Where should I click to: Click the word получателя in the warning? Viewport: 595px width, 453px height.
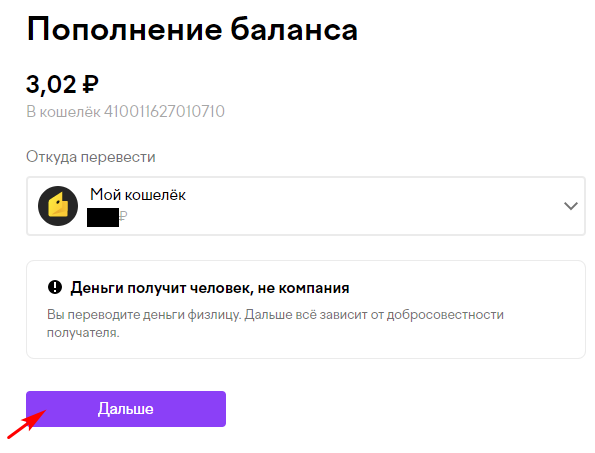(83, 333)
